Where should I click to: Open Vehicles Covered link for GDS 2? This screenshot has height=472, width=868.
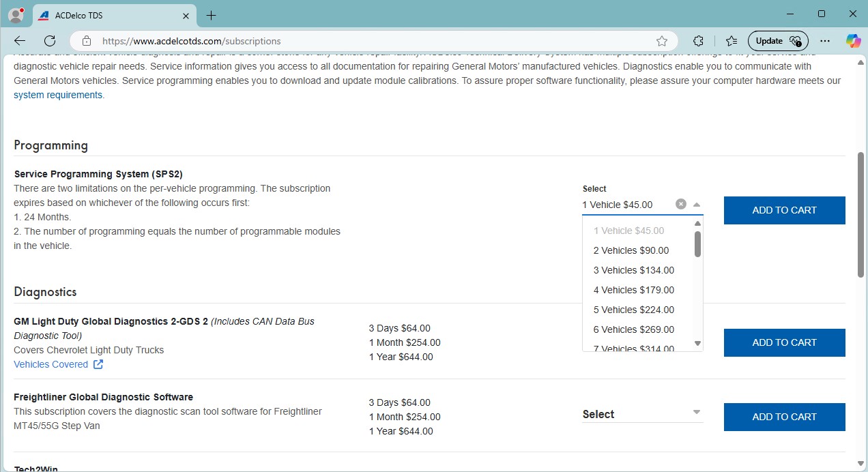(x=51, y=364)
